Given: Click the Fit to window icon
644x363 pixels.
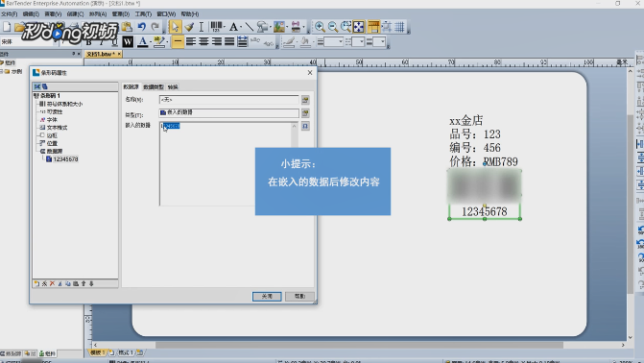Looking at the screenshot, I should pyautogui.click(x=359, y=27).
